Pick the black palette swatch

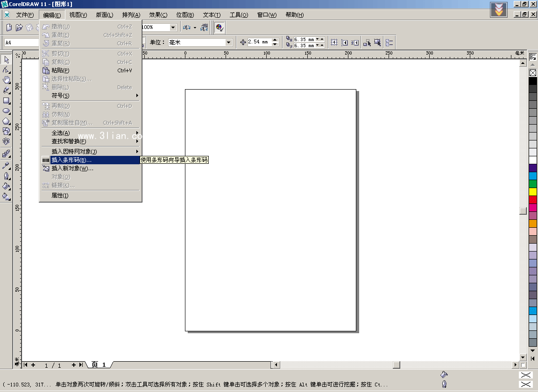coord(532,81)
